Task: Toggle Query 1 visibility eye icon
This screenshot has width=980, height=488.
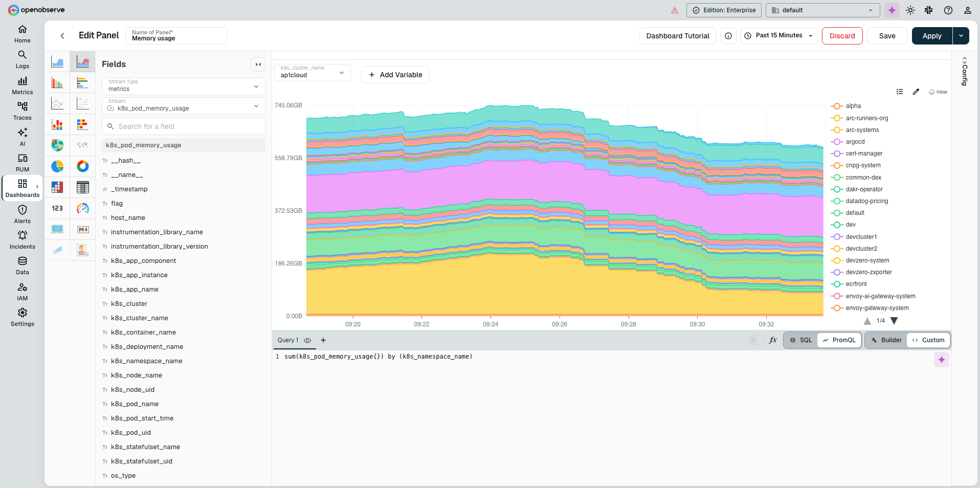Action: click(307, 340)
